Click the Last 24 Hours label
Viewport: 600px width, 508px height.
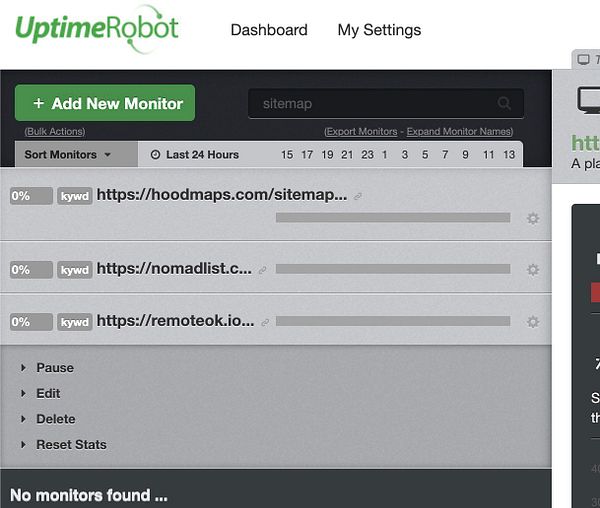202,155
